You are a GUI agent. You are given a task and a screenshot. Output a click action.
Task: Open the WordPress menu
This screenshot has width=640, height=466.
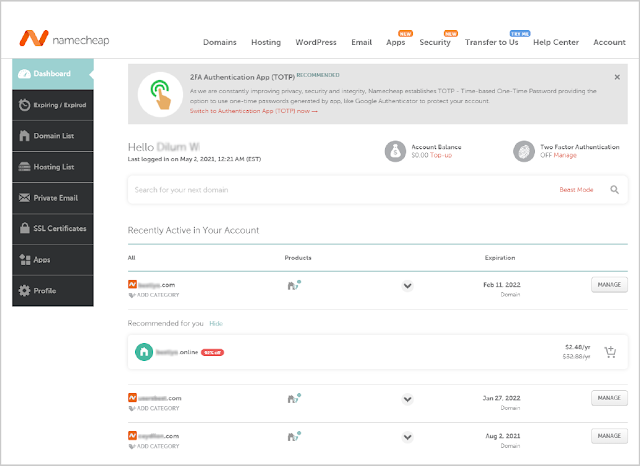316,42
